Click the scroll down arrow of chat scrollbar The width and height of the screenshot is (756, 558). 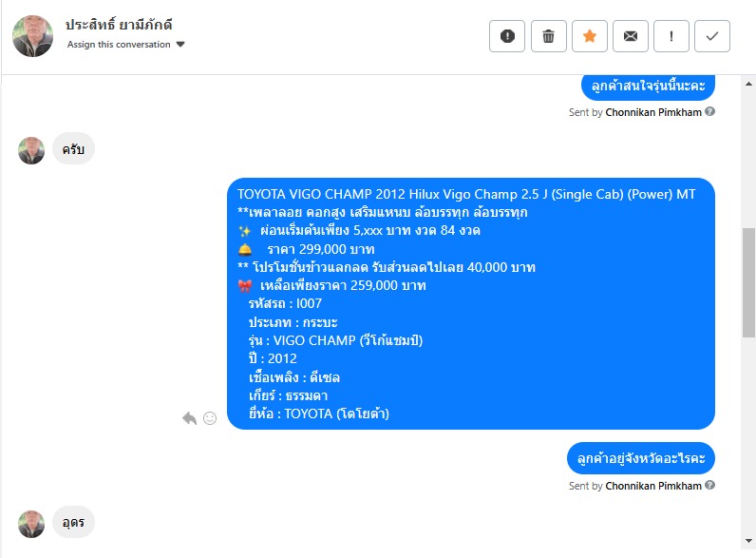748,541
